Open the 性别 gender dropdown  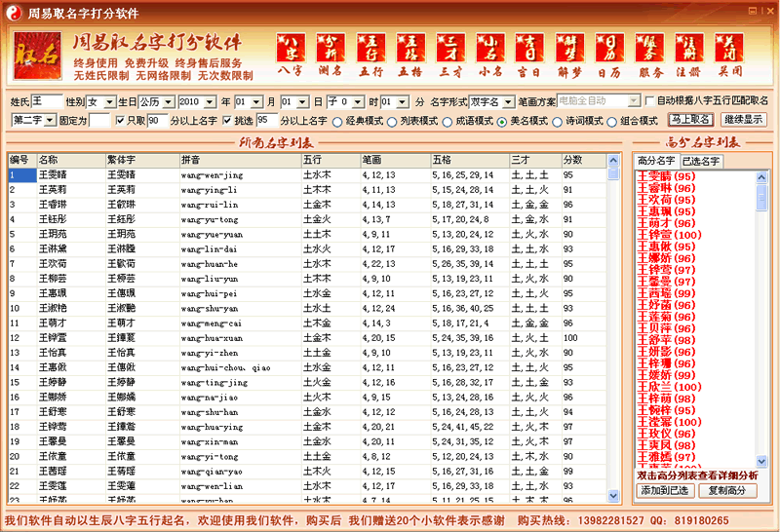(100, 101)
